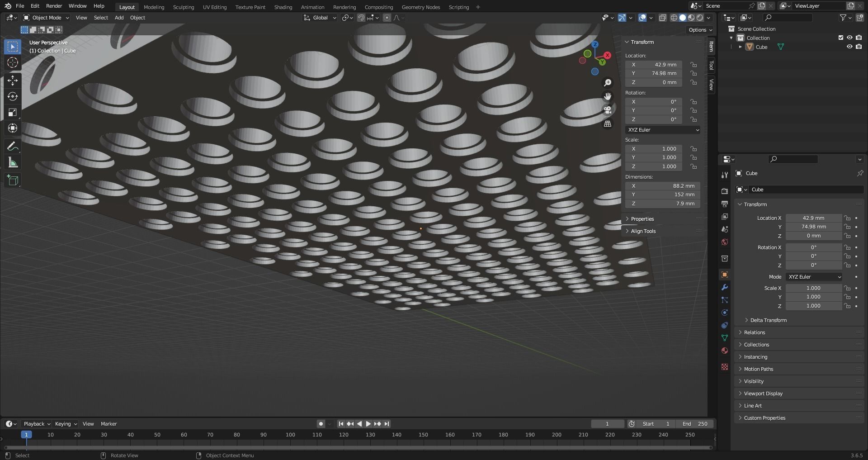Open the Physics properties tab icon
This screenshot has width=868, height=460.
click(x=725, y=313)
